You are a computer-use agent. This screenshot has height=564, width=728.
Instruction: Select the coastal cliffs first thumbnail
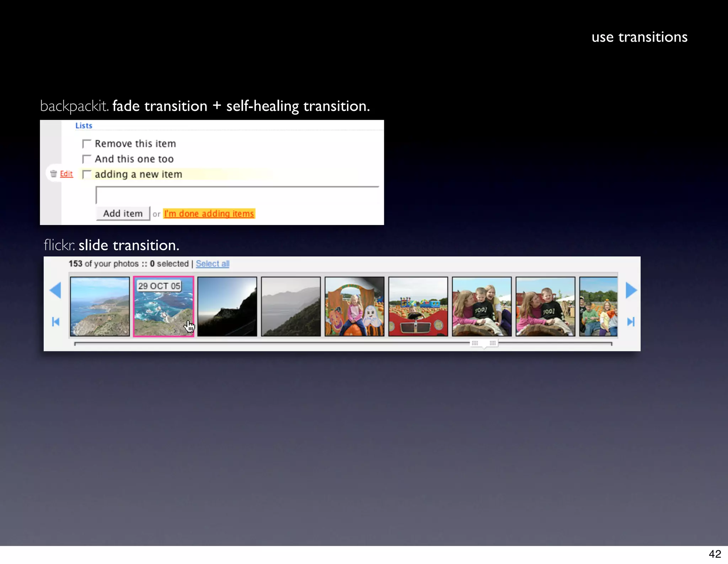tap(100, 306)
